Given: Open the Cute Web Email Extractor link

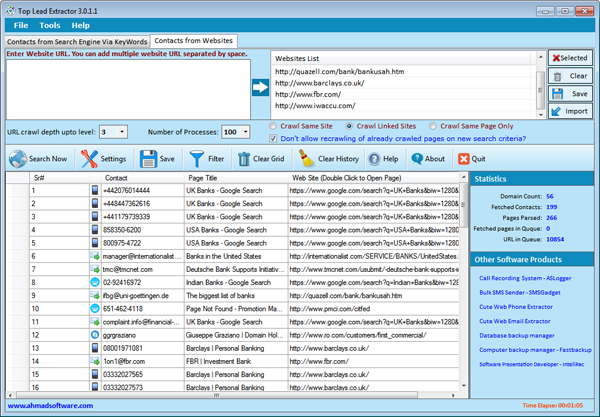Looking at the screenshot, I should coord(514,321).
